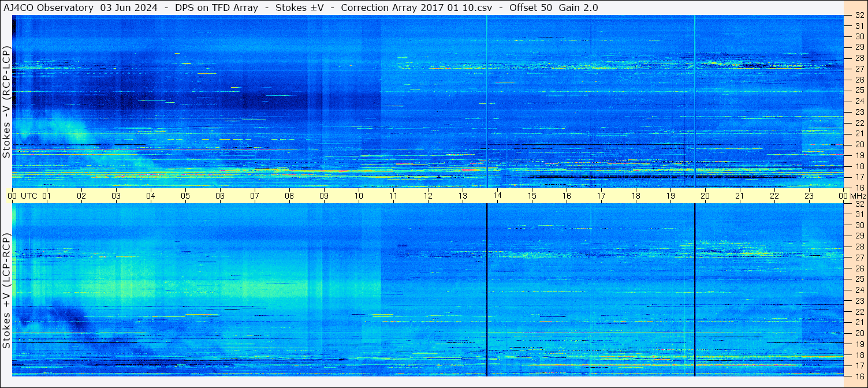Screen dimensions: 868x388
Task: Click the MHz unit label on time axis
Action: (858, 196)
